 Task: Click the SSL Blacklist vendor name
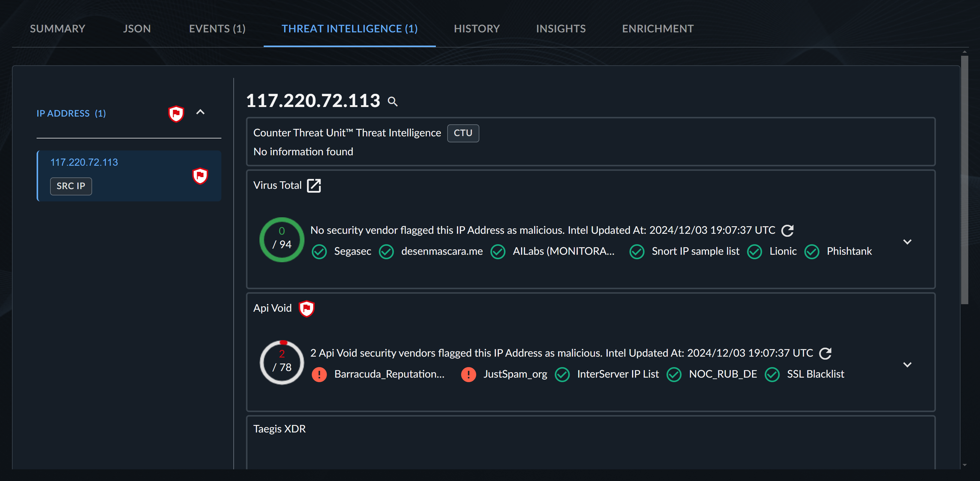(x=815, y=374)
